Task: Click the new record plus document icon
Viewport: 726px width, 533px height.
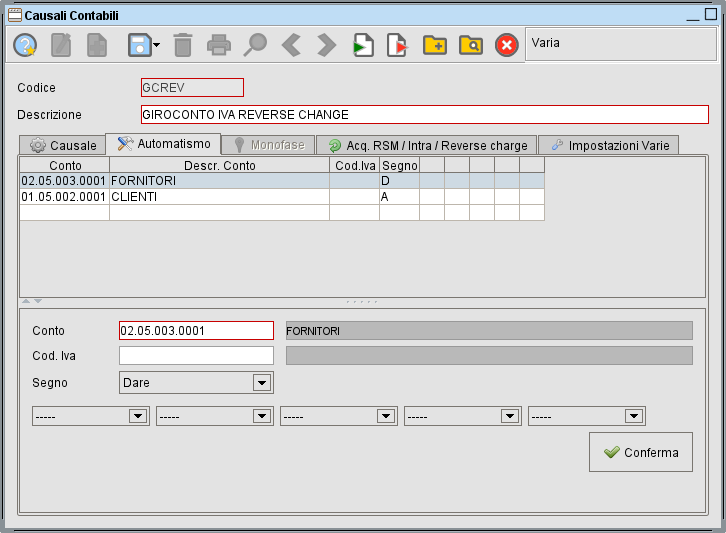Action: pos(97,45)
